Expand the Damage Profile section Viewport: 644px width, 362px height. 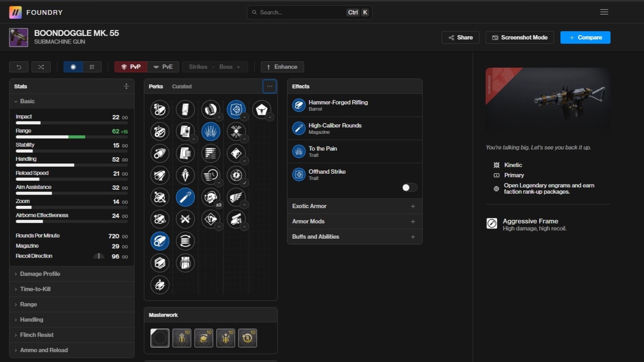[40, 274]
